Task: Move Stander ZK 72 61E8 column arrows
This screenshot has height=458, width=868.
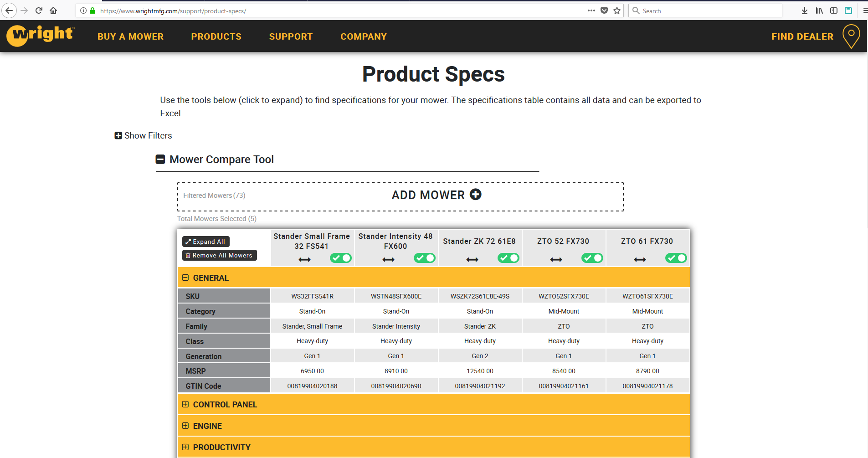Action: [473, 259]
